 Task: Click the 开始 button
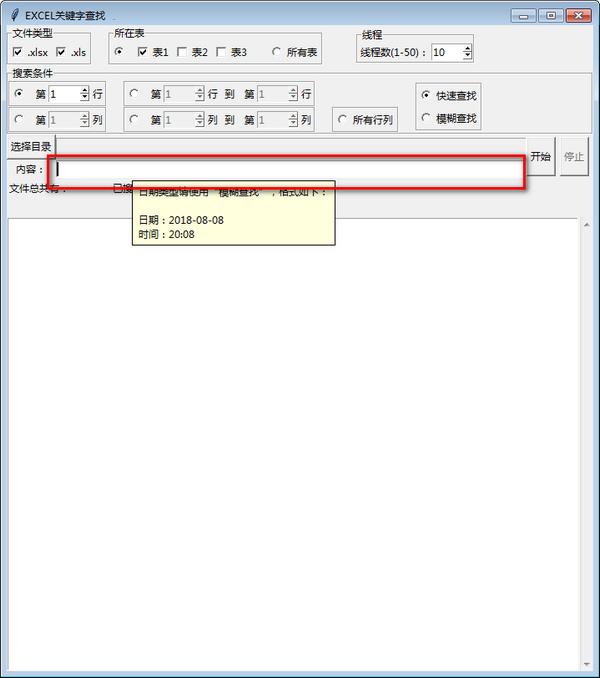(540, 157)
